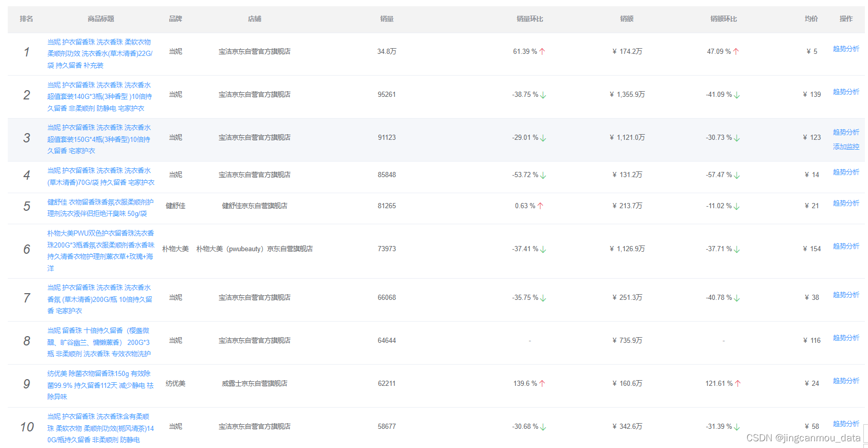The height and width of the screenshot is (448, 868).
Task: Select sales amount cell ¥ 213.7万
Action: pos(627,206)
